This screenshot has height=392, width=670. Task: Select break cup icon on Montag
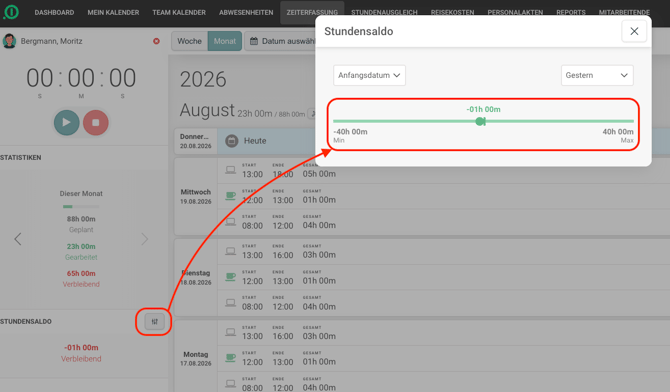231,357
